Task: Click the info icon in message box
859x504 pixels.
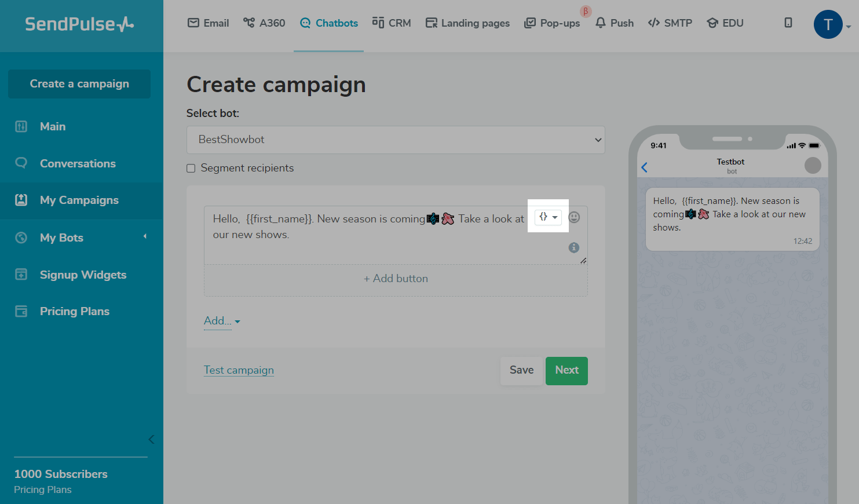Action: (x=574, y=247)
